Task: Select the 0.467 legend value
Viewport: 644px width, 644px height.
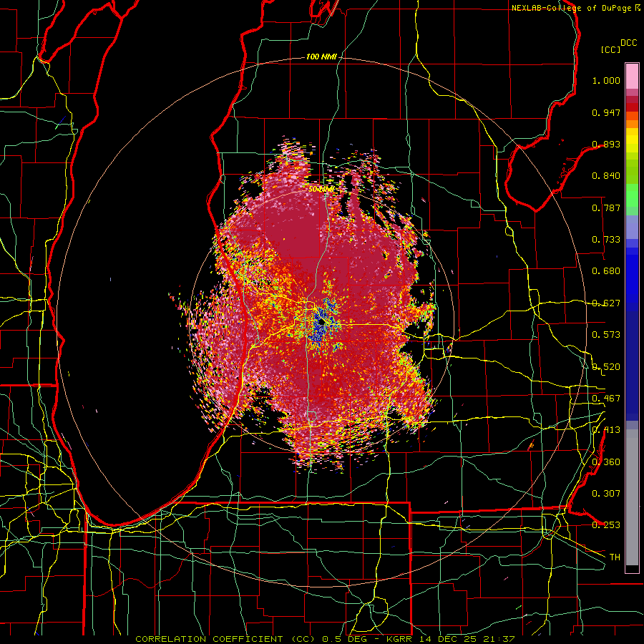Action: coord(606,399)
